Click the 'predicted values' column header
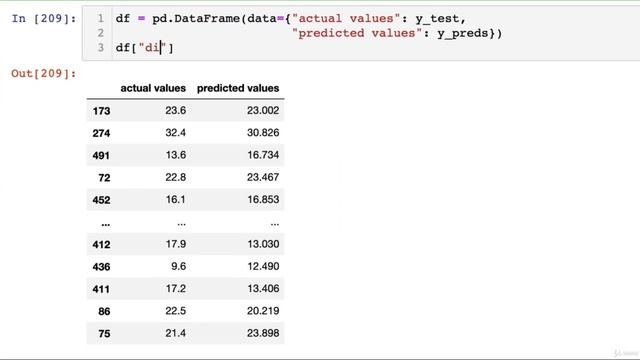Image resolution: width=640 pixels, height=360 pixels. click(238, 88)
